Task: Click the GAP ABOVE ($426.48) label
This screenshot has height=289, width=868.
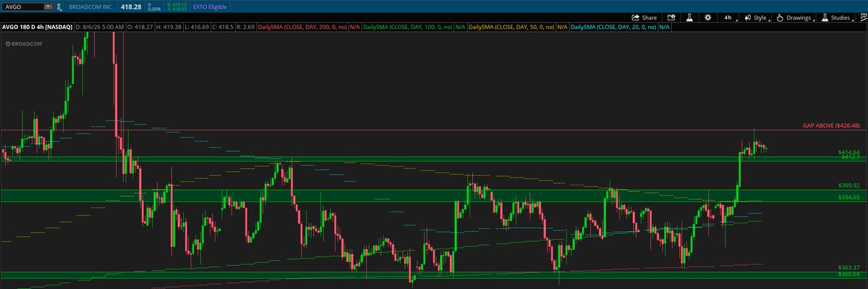Action: 831,125
